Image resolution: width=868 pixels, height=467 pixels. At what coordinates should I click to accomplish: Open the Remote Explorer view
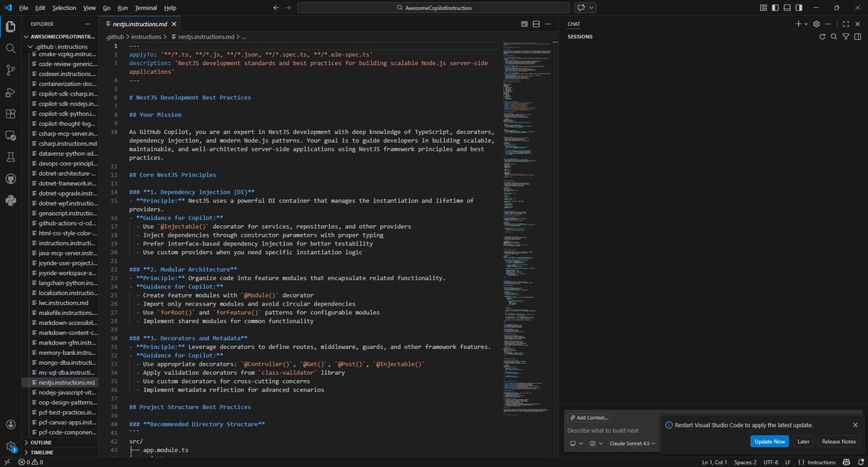click(10, 135)
